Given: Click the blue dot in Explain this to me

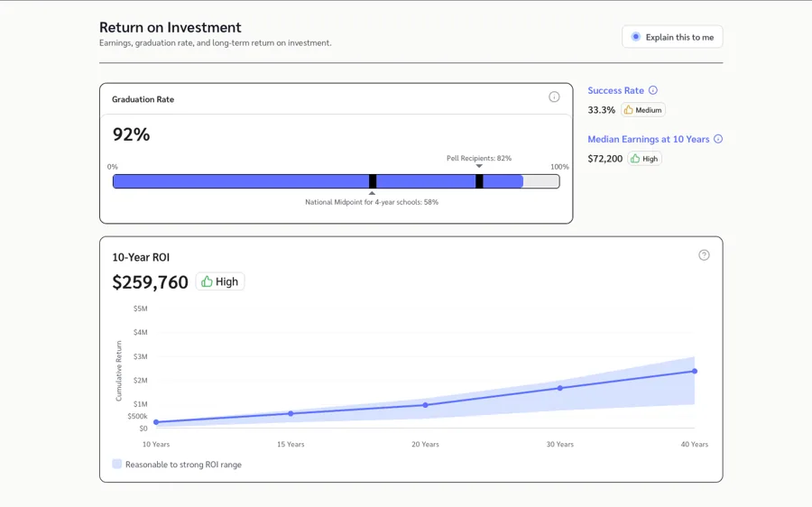Looking at the screenshot, I should [635, 37].
